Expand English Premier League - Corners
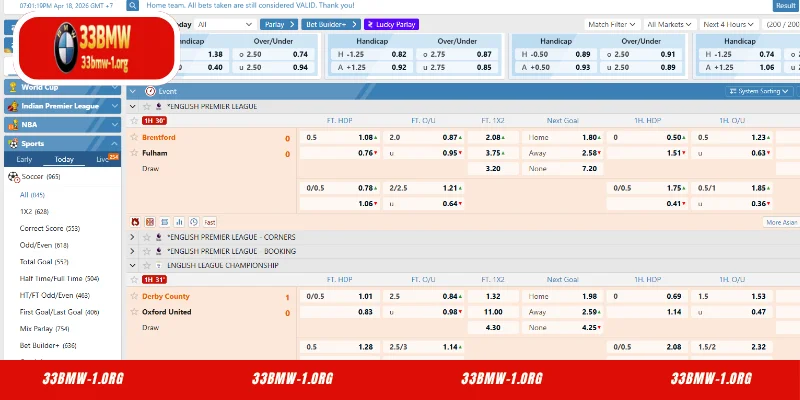The image size is (800, 400). coord(133,237)
